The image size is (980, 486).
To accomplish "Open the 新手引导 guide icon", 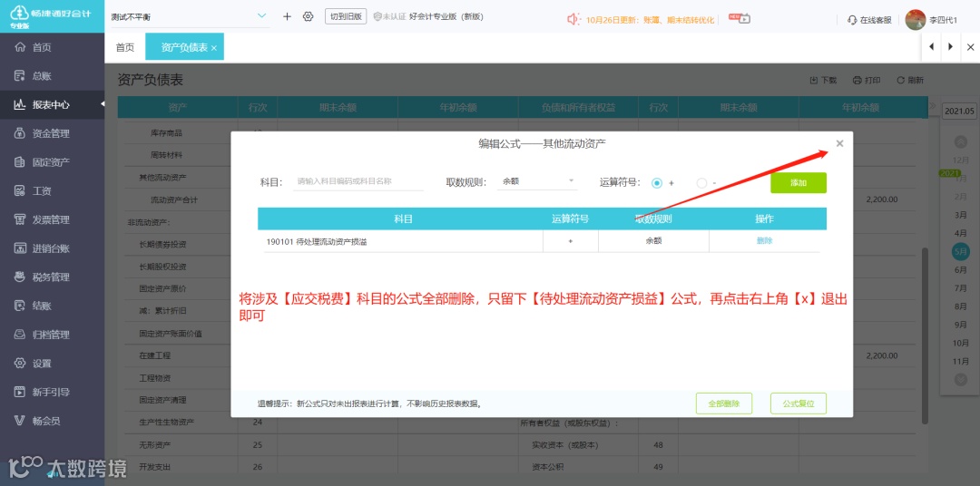I will click(x=20, y=392).
